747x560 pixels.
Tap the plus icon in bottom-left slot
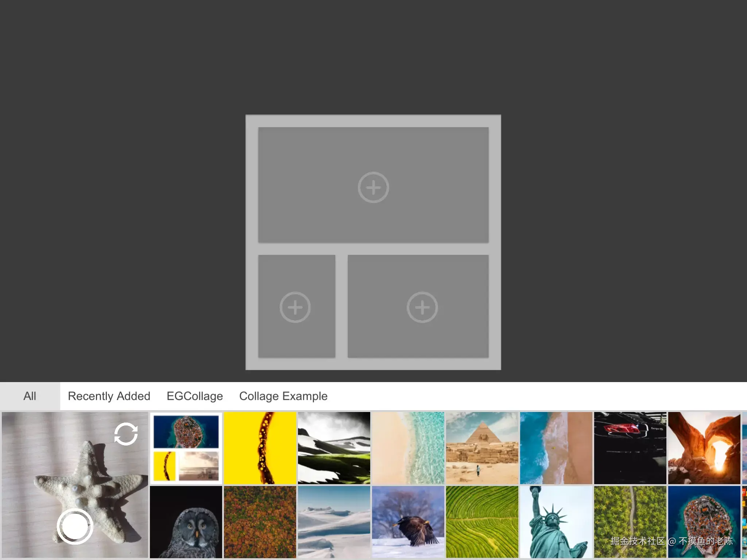click(x=295, y=307)
